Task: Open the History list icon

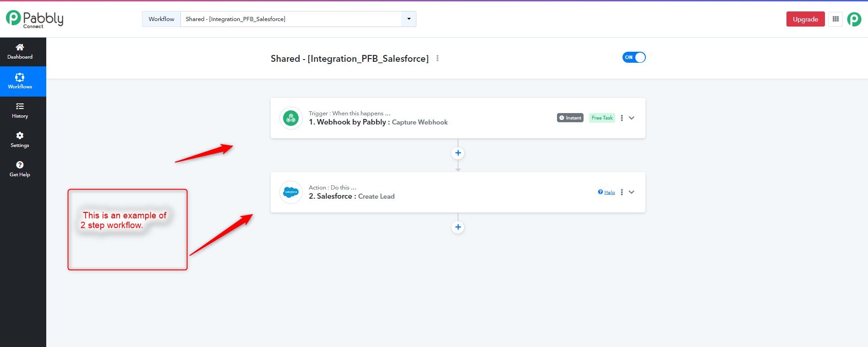Action: click(20, 106)
